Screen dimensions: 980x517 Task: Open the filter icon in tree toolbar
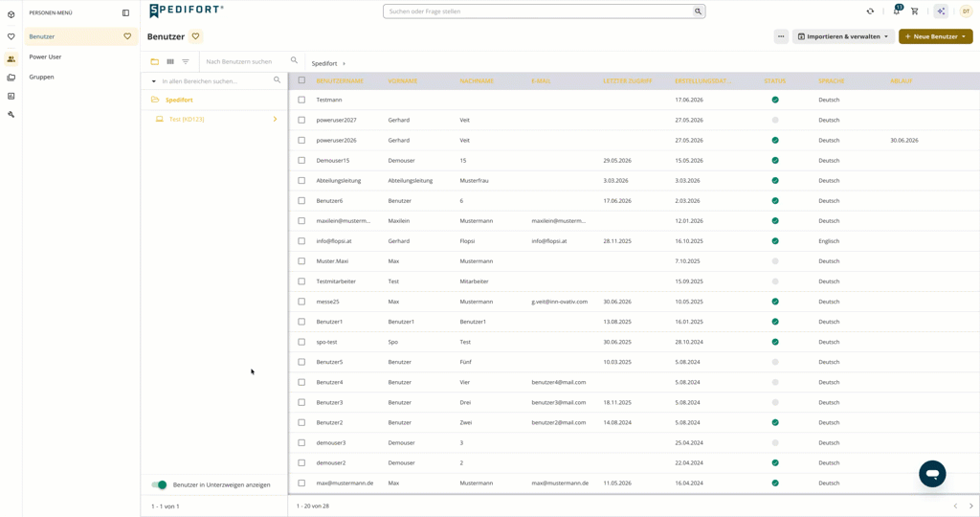click(x=186, y=61)
